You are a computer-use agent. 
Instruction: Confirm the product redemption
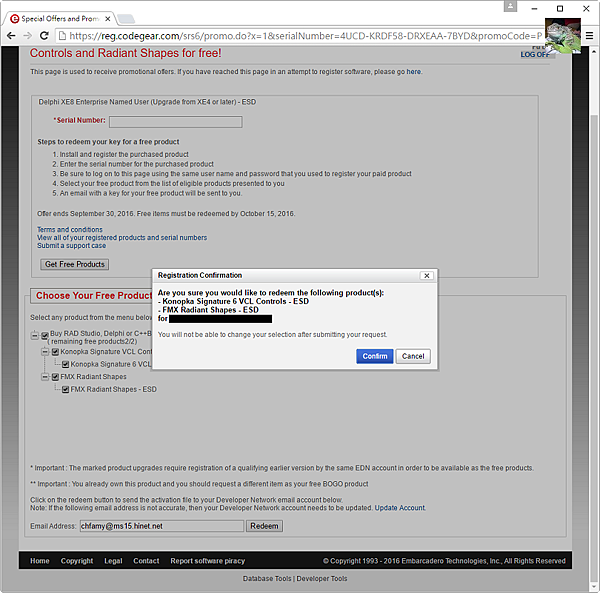coord(375,356)
